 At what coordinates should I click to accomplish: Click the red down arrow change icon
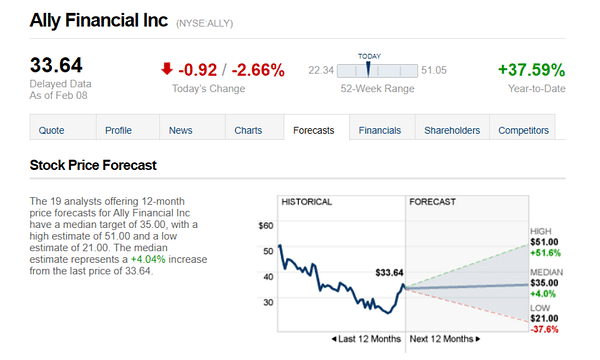click(167, 69)
